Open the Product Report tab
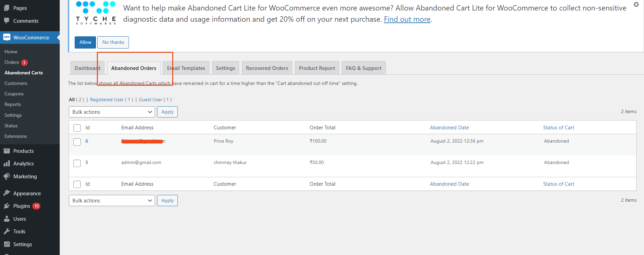The width and height of the screenshot is (644, 255). [317, 68]
